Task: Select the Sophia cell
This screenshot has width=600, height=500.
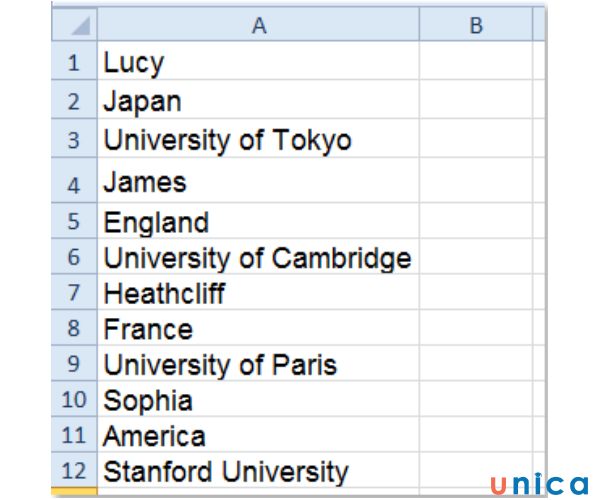Action: coord(258,401)
